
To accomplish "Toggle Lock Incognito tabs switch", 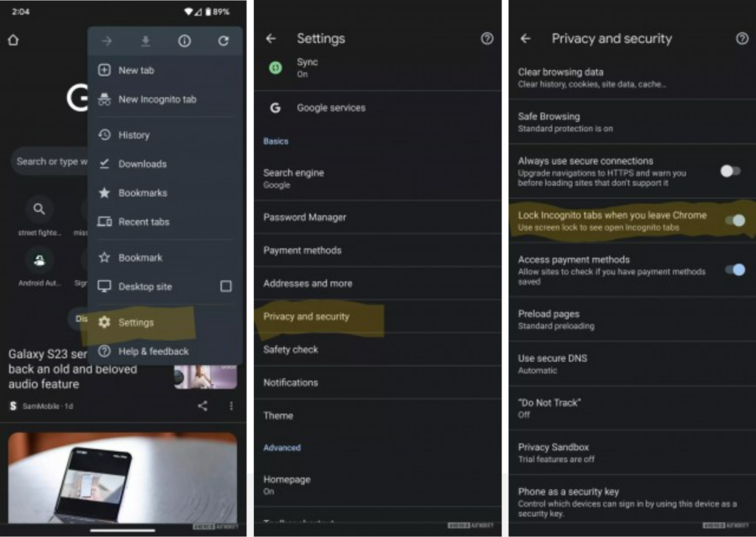I will [x=735, y=220].
